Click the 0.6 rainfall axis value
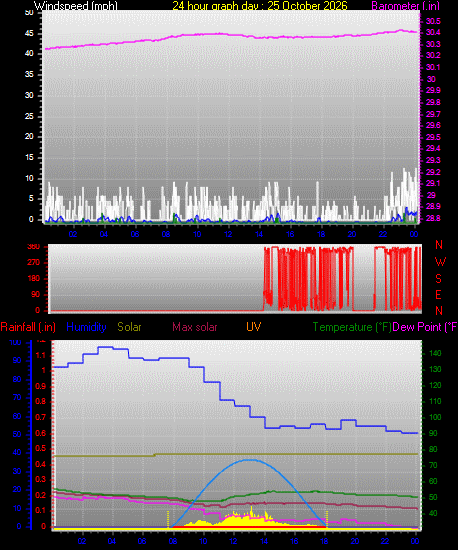Screen dimensions: 458x550 pos(41,433)
